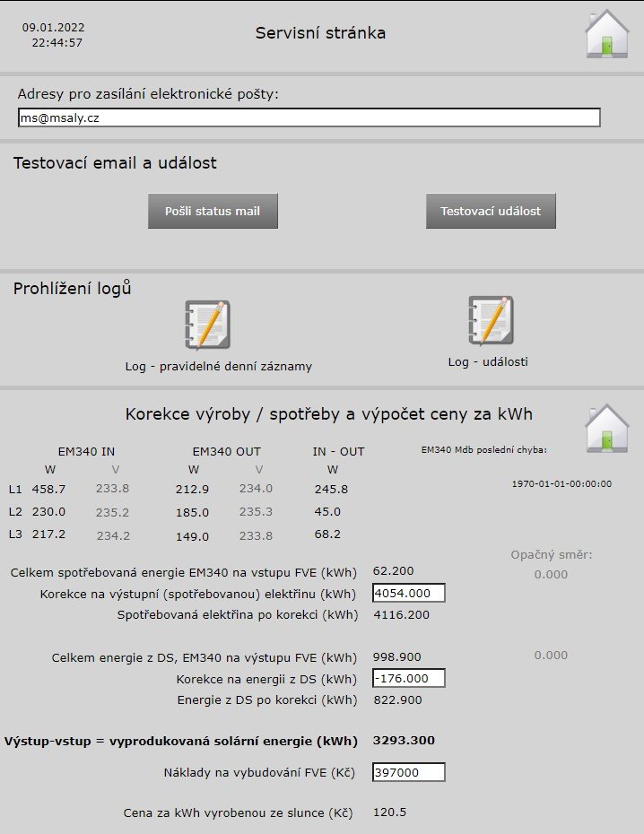Select the L1 EM340 OUT power 212.9
The image size is (644, 834).
192,490
